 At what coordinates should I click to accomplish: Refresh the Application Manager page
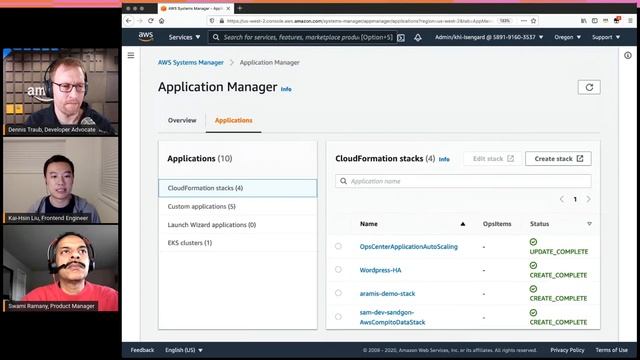pos(589,87)
